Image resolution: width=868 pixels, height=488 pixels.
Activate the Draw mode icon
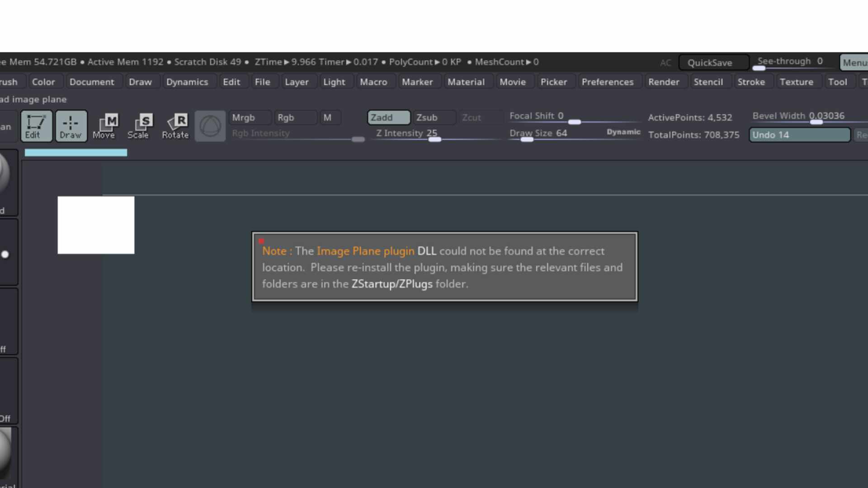(71, 126)
